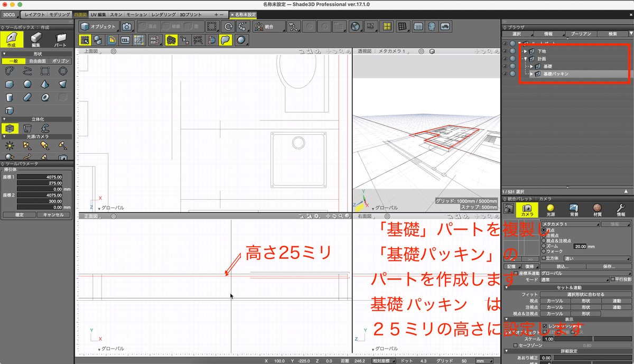Select 基礎パッキン row in browser
This screenshot has height=364, width=634.
pyautogui.click(x=580, y=74)
